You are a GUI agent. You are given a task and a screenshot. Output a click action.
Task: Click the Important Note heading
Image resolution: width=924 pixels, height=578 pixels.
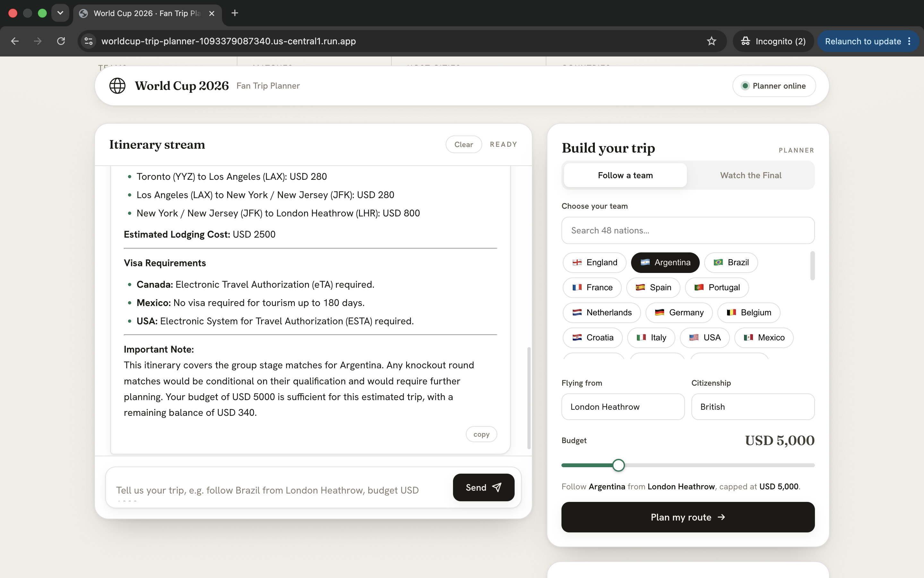(x=159, y=349)
